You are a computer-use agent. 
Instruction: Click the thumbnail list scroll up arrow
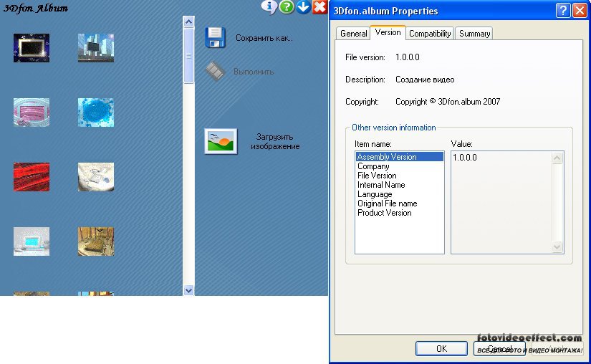[x=188, y=21]
